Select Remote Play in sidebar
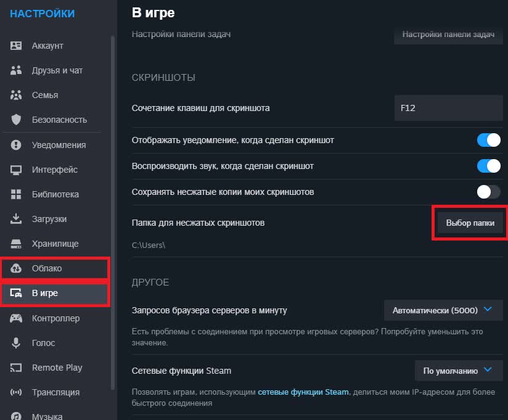 click(x=55, y=368)
